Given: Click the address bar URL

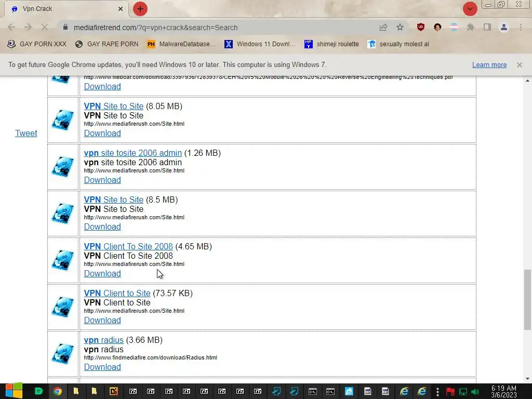Looking at the screenshot, I should (155, 28).
